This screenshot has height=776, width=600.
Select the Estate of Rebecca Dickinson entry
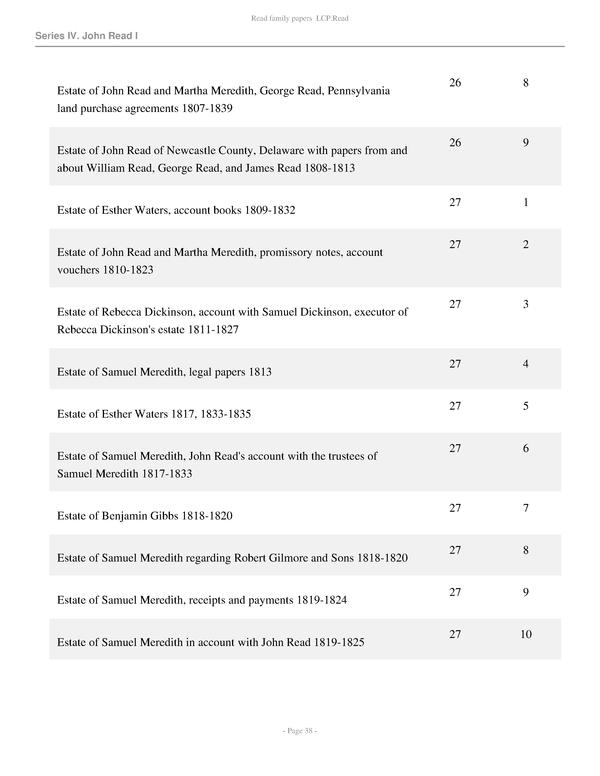(232, 320)
